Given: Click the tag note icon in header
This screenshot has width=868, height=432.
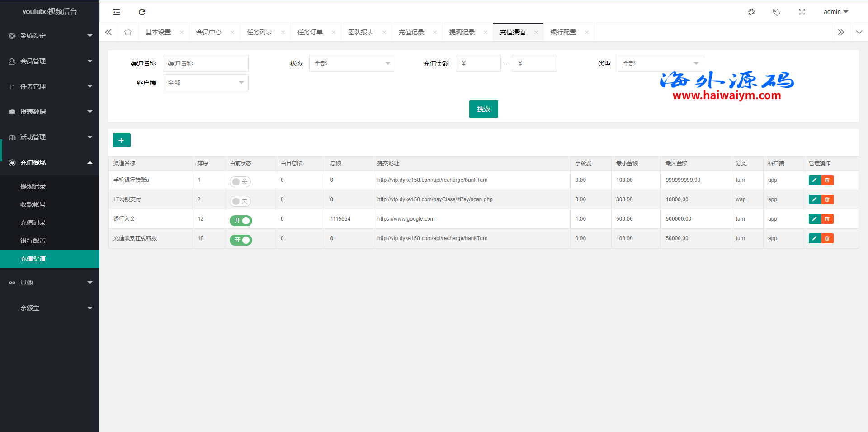Looking at the screenshot, I should pyautogui.click(x=777, y=12).
